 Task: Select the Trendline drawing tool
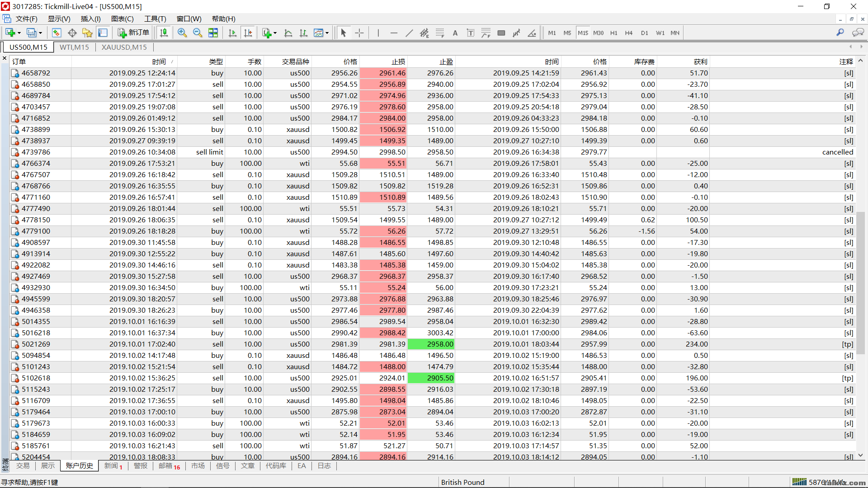[409, 33]
